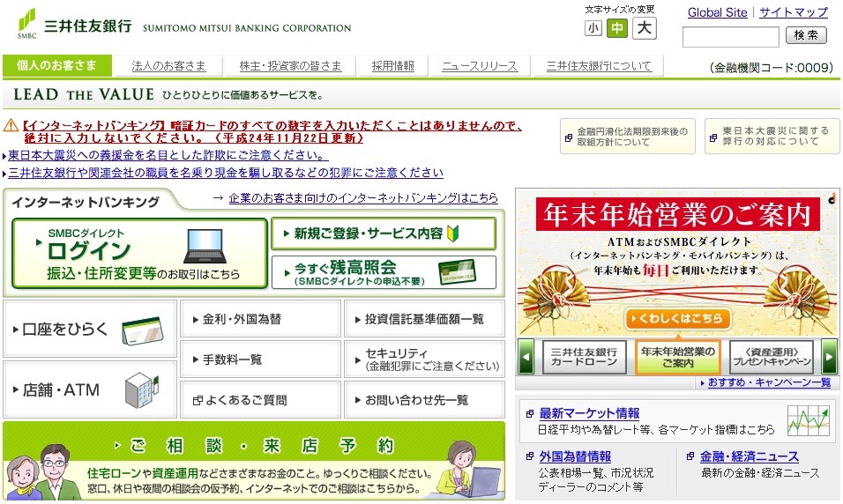Open corporate internet banking link 企業のお客さま向け
Viewport: 843px width, 504px height.
[x=363, y=197]
